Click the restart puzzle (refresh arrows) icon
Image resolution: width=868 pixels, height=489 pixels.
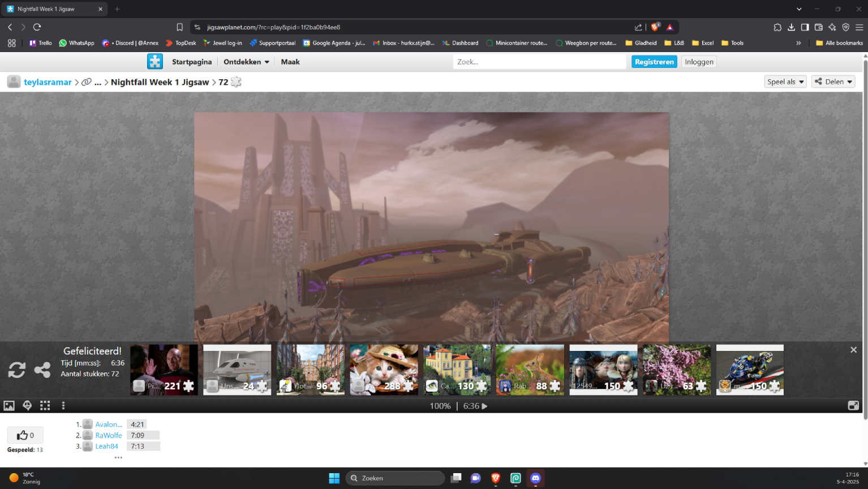pyautogui.click(x=17, y=370)
